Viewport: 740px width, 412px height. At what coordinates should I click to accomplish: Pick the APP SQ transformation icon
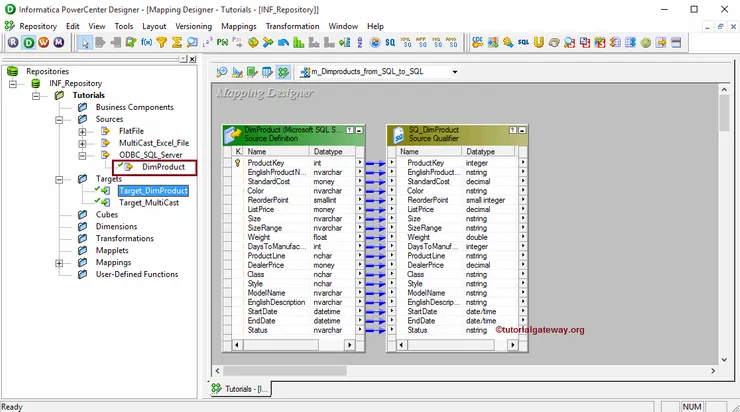point(421,42)
